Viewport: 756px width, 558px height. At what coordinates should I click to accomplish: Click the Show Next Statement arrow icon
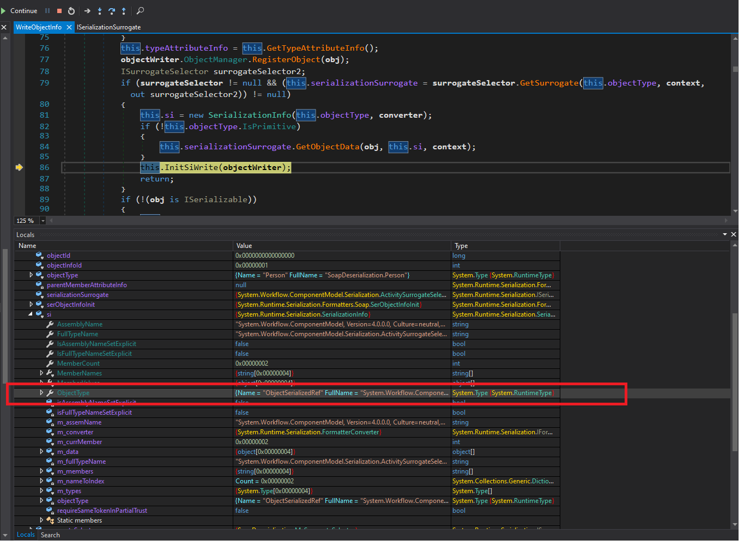click(87, 11)
